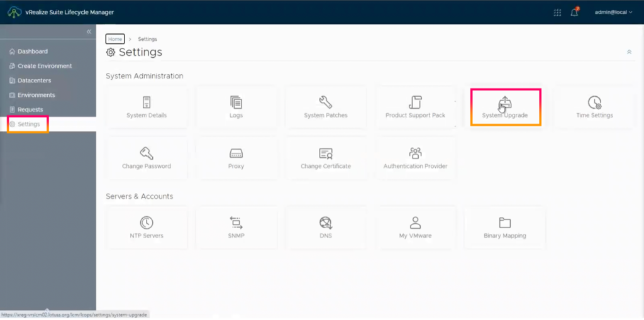Open the Binary Mapping folder icon
Viewport: 644px width, 320px height.
click(505, 223)
